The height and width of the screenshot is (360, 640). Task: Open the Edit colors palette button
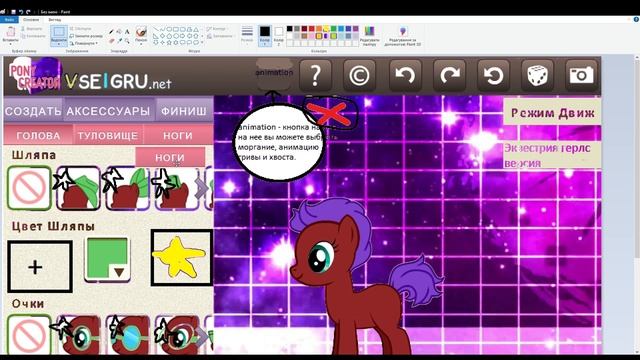(x=369, y=36)
